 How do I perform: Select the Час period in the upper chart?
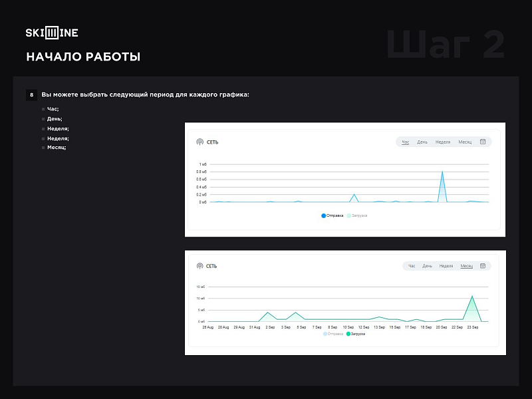point(406,142)
